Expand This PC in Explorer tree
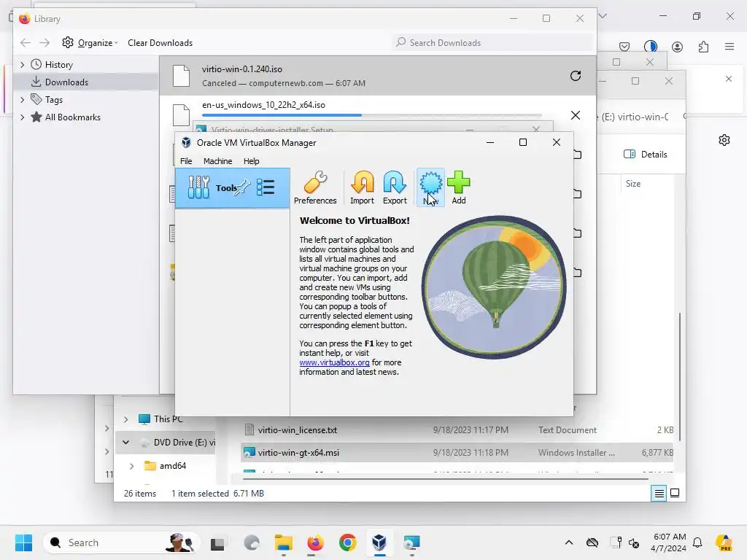 (x=125, y=419)
